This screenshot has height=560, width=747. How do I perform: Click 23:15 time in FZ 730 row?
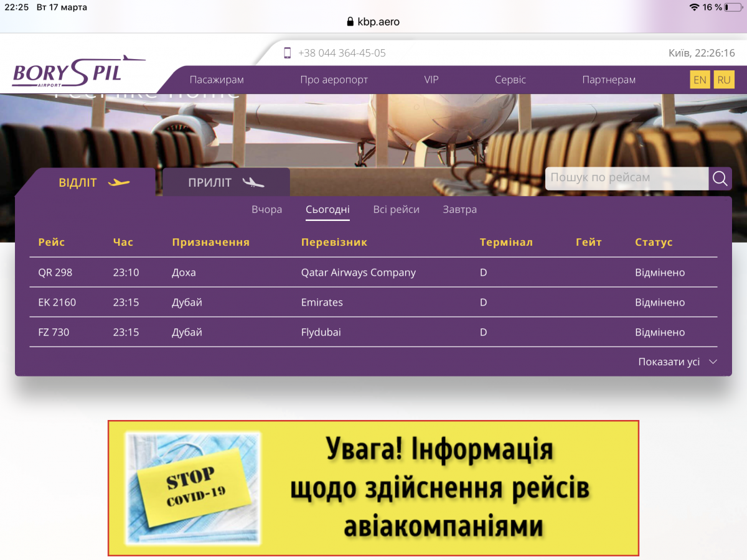tap(126, 332)
